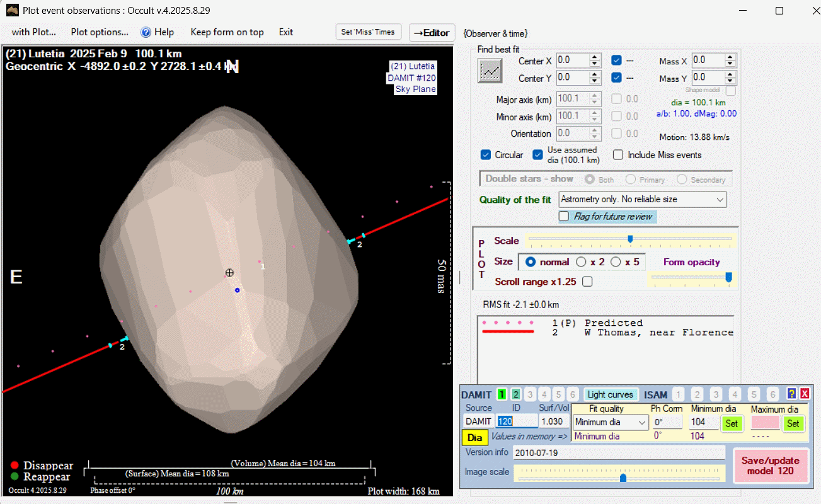821x504 pixels.
Task: Click the plot Scale slider handle
Action: point(630,239)
